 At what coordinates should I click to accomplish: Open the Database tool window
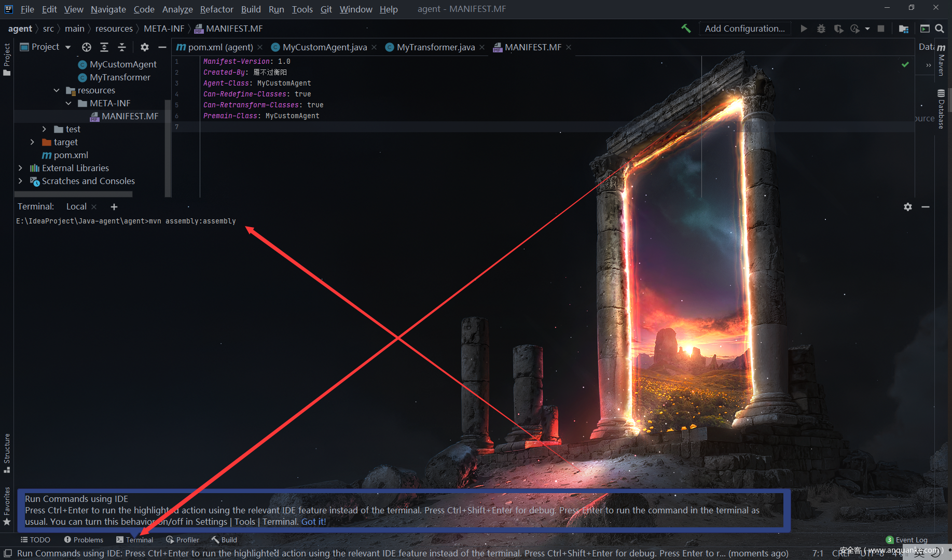click(x=941, y=109)
